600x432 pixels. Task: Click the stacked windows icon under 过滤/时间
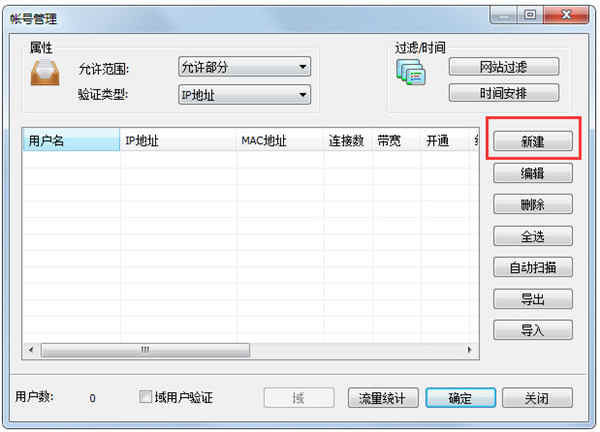411,72
